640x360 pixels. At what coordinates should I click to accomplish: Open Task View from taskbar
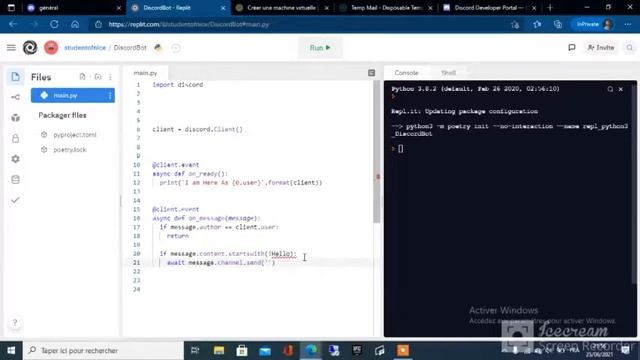(195, 351)
